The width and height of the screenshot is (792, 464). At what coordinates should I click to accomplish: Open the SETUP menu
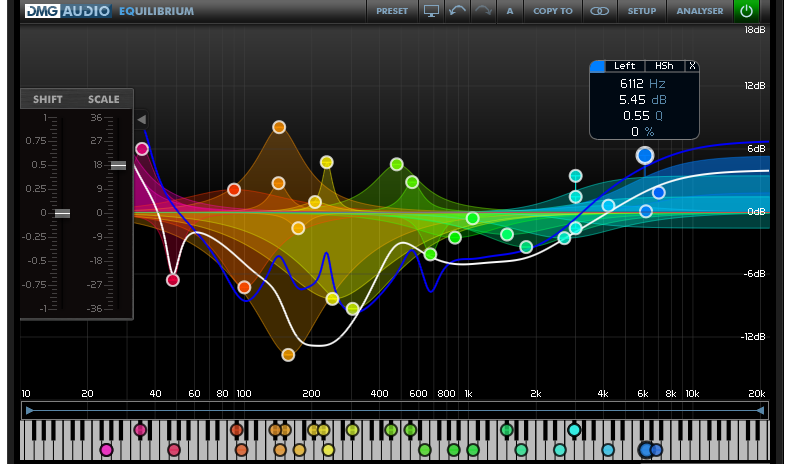point(642,11)
